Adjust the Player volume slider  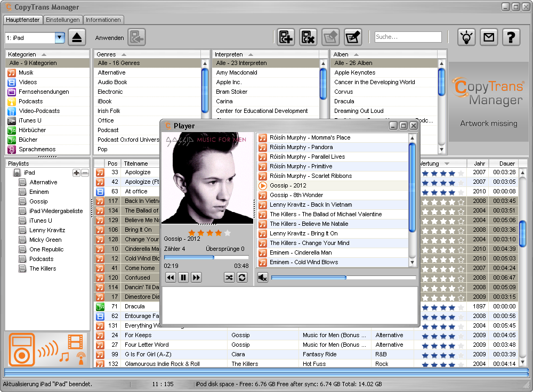[343, 277]
